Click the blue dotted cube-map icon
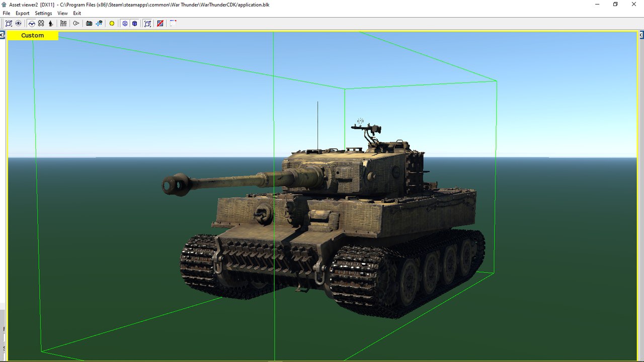 click(x=99, y=23)
